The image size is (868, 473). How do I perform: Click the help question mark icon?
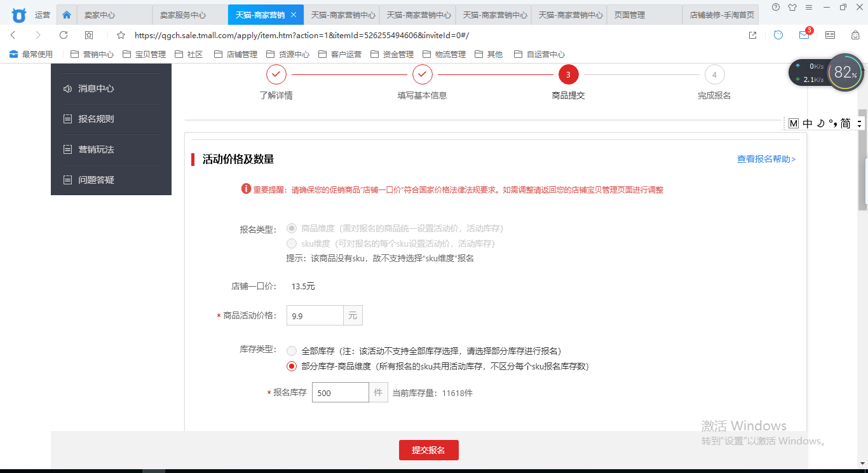pos(776,7)
